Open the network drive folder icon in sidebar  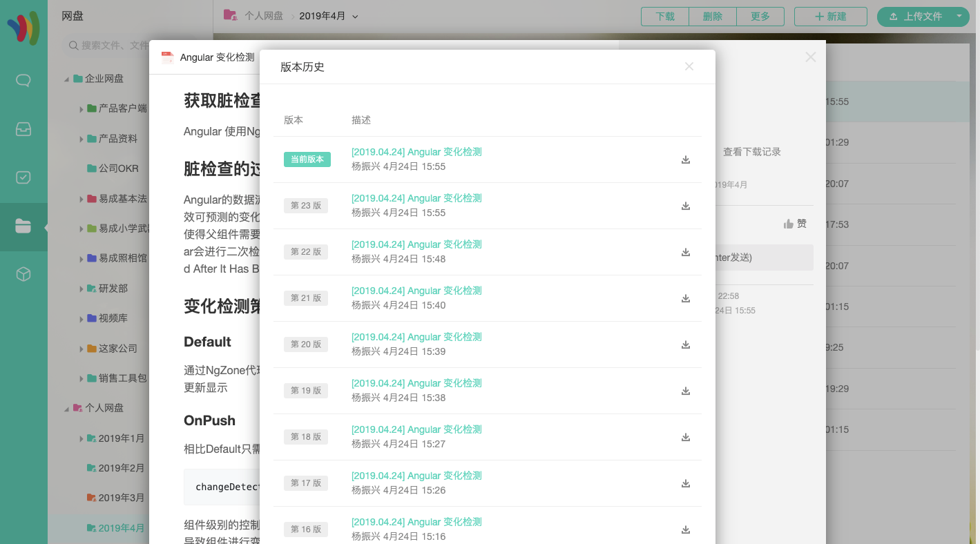tap(23, 226)
